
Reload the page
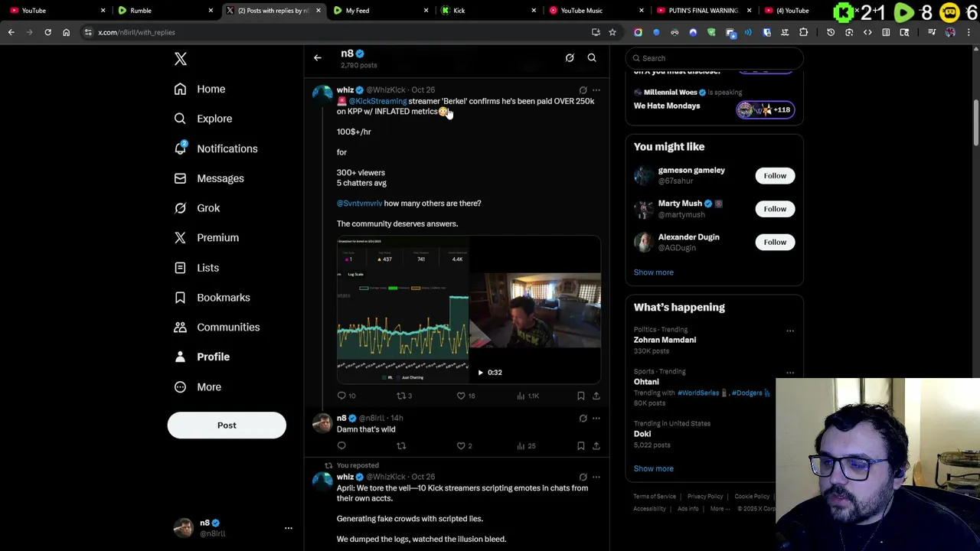pyautogui.click(x=47, y=32)
